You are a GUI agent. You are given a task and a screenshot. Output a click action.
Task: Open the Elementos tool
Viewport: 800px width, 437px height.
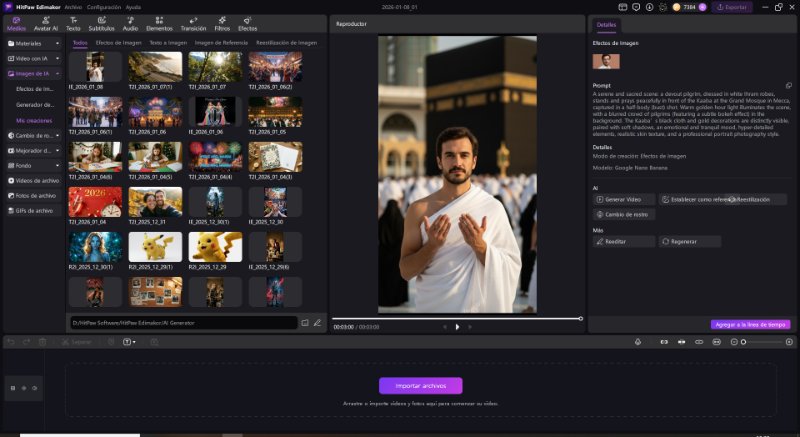pos(159,24)
